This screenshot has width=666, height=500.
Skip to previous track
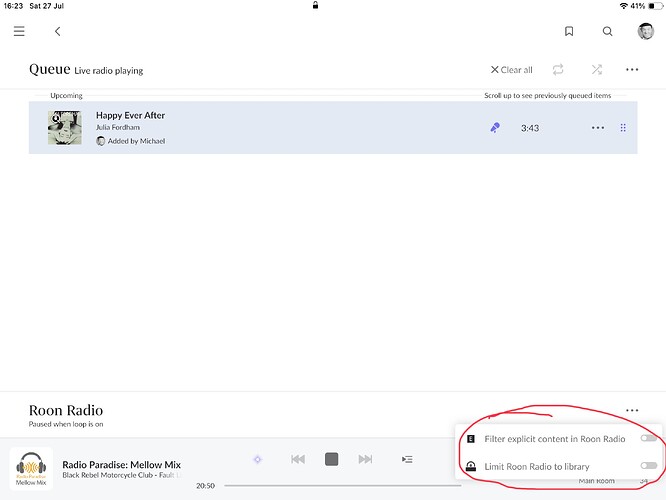pyautogui.click(x=298, y=459)
